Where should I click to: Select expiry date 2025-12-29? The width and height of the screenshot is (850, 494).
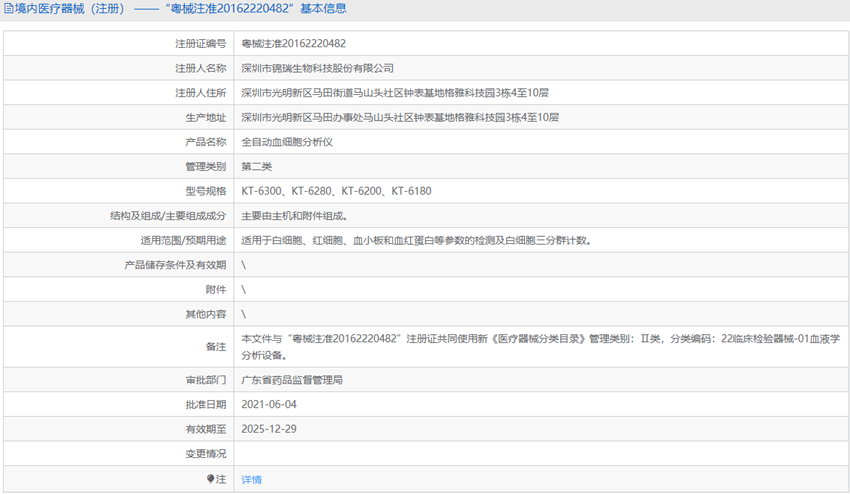[x=269, y=429]
